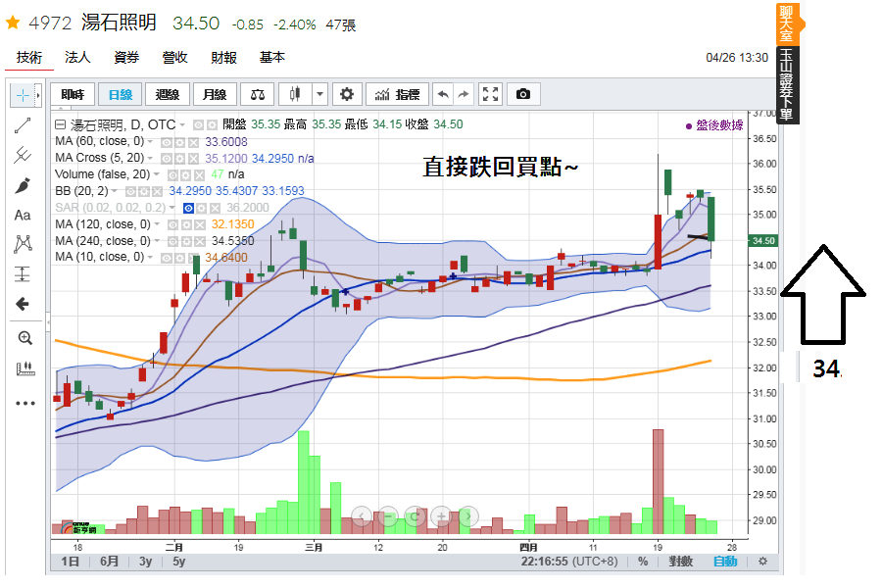The image size is (882, 588).
Task: Open dropdown for MA (60, close, 0)
Action: 151,141
